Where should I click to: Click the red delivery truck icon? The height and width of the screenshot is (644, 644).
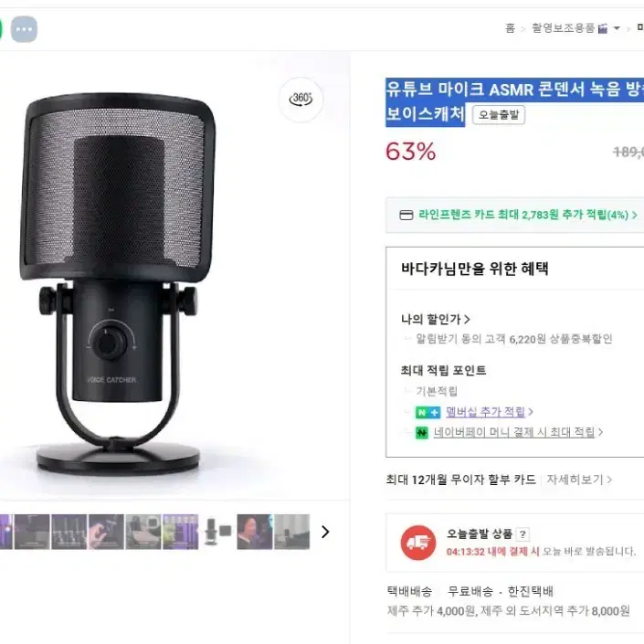pos(417,543)
